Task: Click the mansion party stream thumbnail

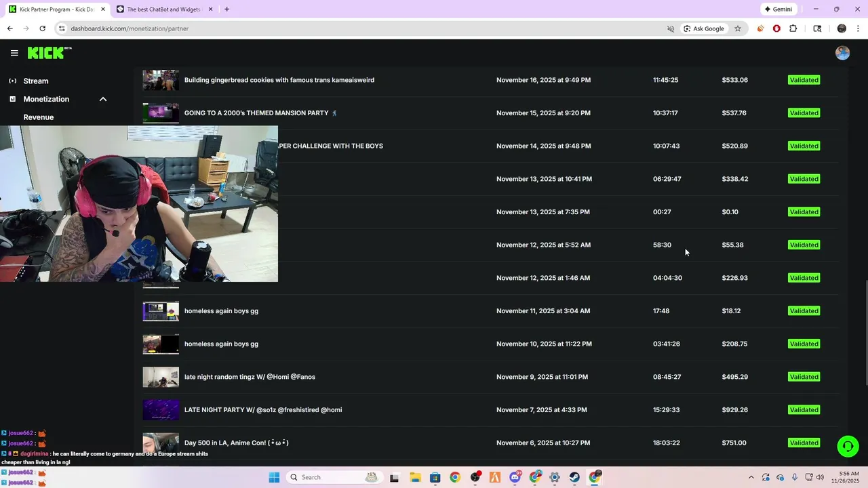Action: 161,113
